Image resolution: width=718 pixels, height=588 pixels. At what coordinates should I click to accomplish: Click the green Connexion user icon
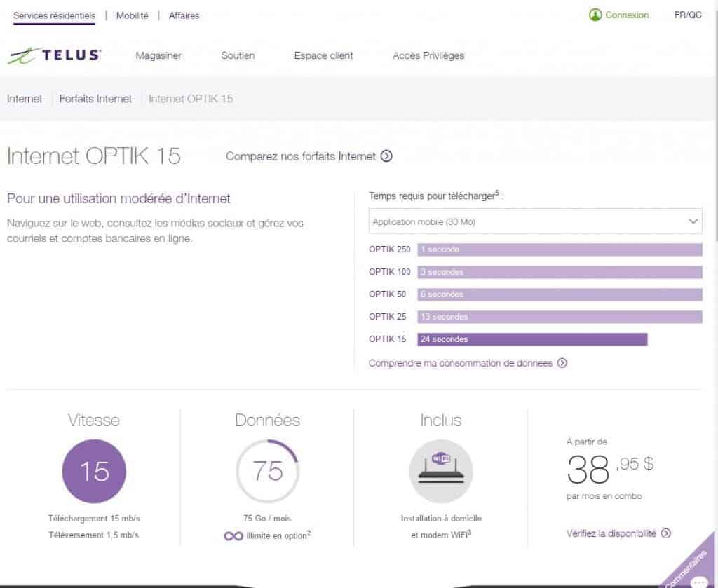pyautogui.click(x=595, y=15)
